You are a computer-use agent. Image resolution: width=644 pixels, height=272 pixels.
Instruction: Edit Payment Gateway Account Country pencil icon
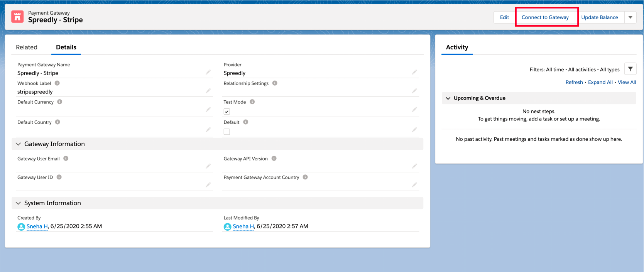point(414,185)
